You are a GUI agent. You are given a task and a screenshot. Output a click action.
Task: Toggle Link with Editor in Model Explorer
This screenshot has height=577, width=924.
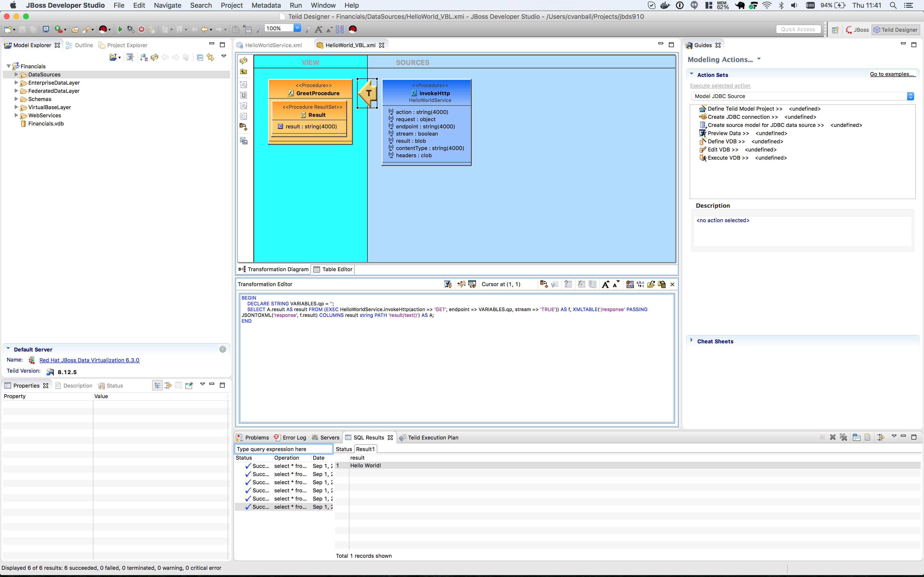tap(210, 57)
